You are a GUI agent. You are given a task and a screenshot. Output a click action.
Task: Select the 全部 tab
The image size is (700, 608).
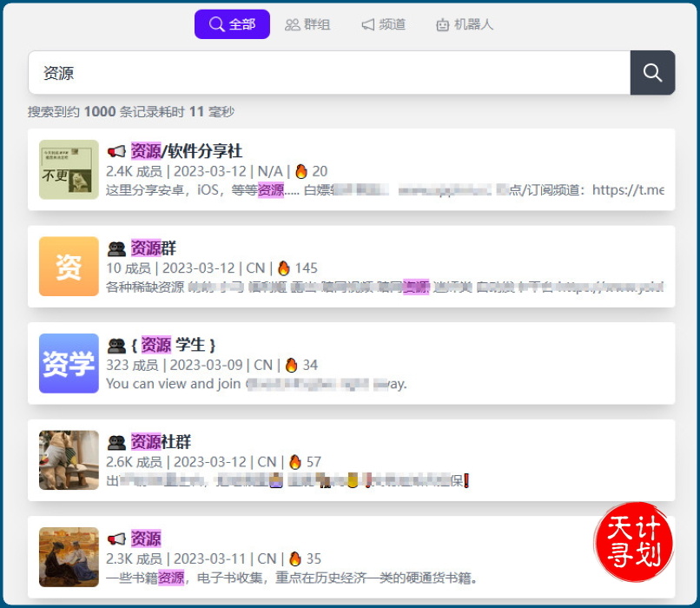point(232,24)
